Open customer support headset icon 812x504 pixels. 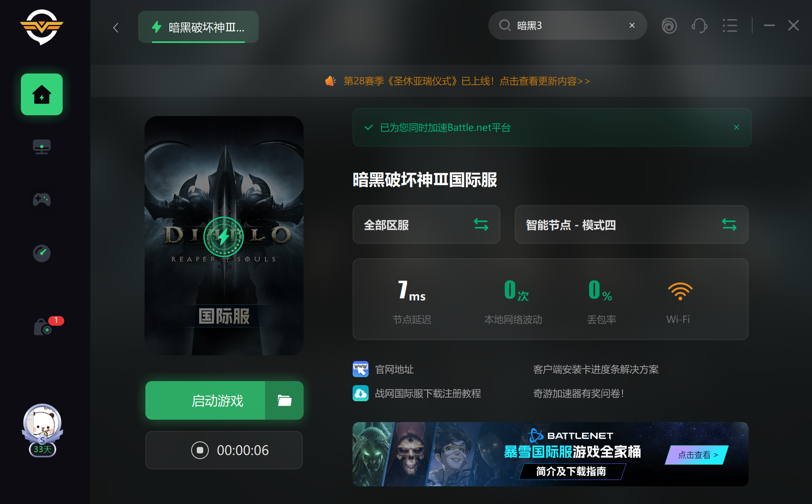click(x=699, y=26)
